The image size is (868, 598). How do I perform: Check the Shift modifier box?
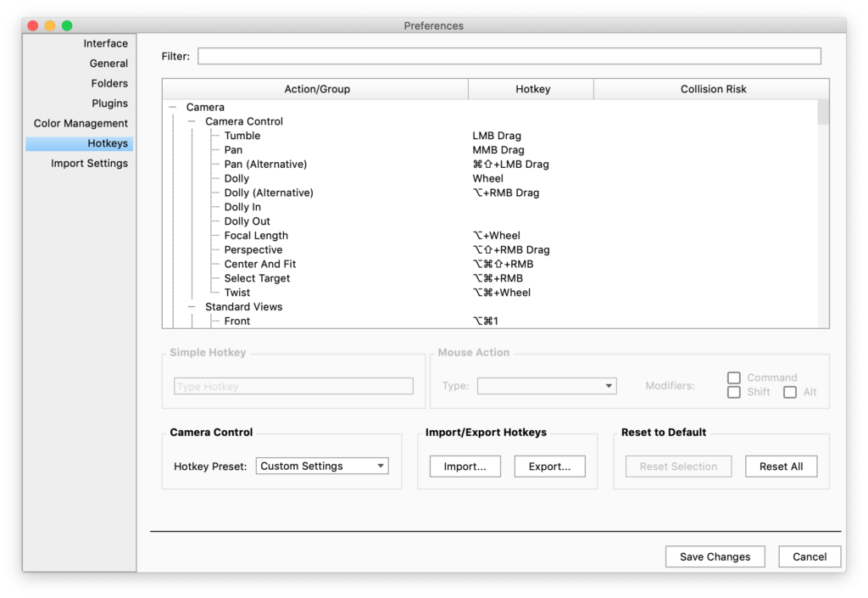click(734, 392)
